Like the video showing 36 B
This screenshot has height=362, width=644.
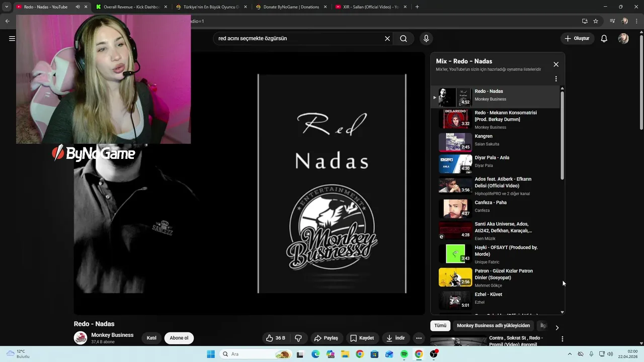[276, 338]
